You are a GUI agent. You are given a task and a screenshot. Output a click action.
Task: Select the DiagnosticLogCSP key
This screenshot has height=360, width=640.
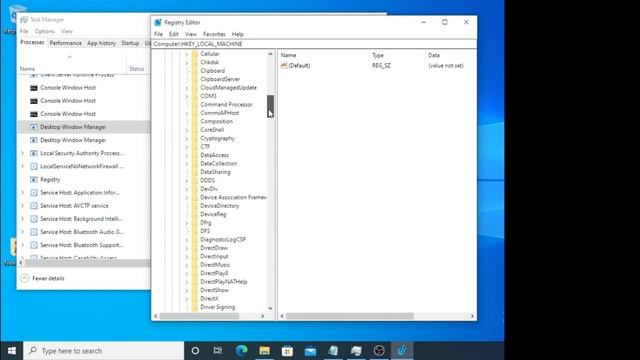click(223, 240)
